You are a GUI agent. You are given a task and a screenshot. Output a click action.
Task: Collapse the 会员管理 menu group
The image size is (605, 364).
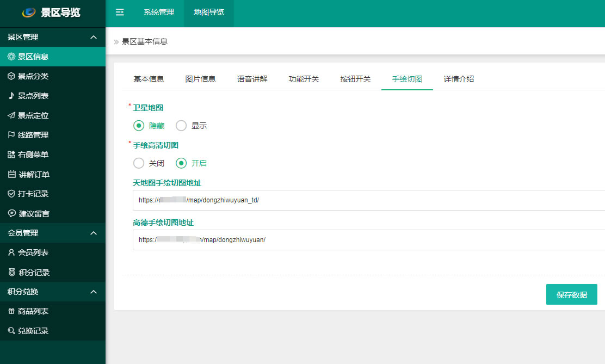(93, 233)
